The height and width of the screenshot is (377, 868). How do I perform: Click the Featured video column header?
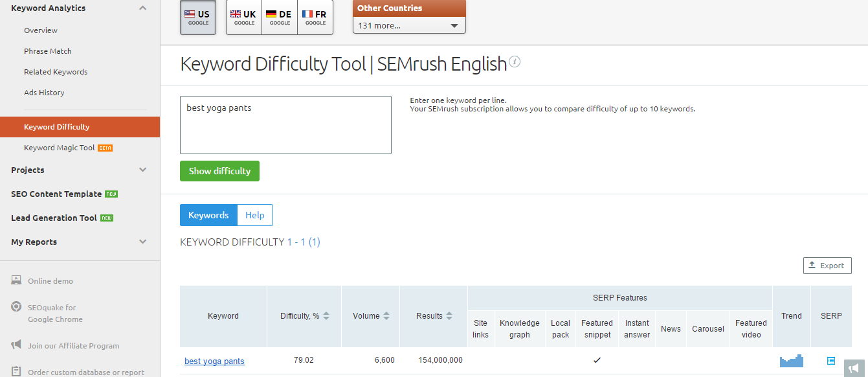751,328
